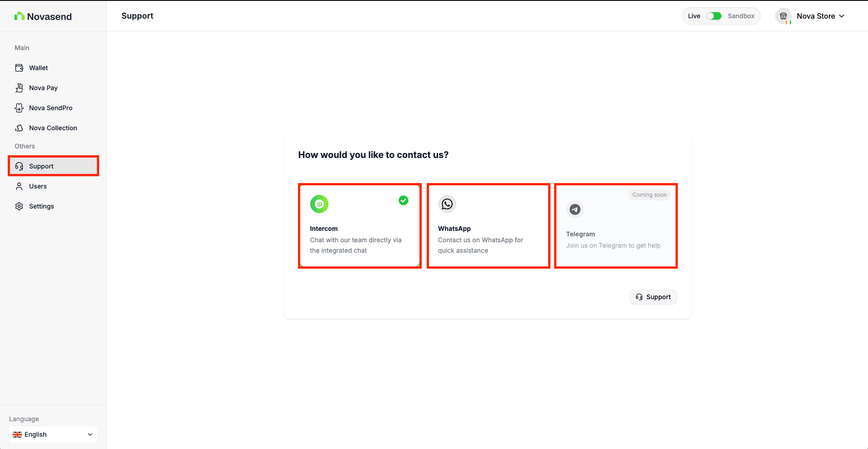Click the Coming soon badge
Image resolution: width=868 pixels, height=449 pixels.
click(x=650, y=195)
